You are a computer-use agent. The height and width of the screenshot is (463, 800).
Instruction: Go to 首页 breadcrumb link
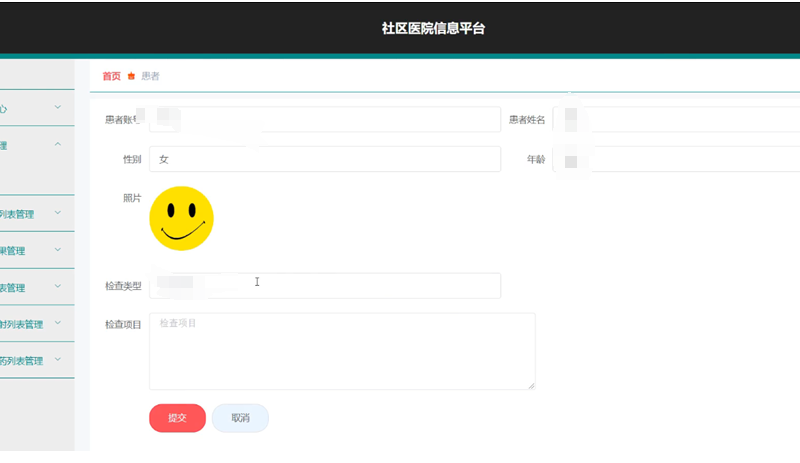click(x=111, y=76)
